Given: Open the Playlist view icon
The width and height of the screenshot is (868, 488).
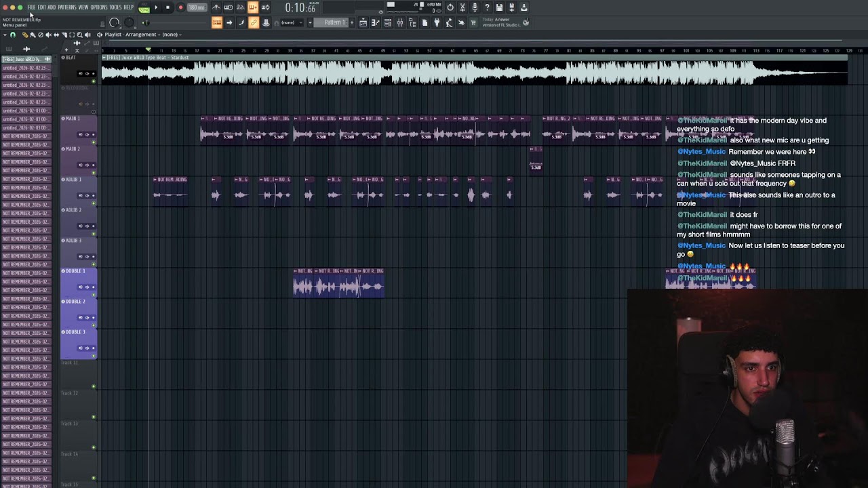Looking at the screenshot, I should coord(363,22).
